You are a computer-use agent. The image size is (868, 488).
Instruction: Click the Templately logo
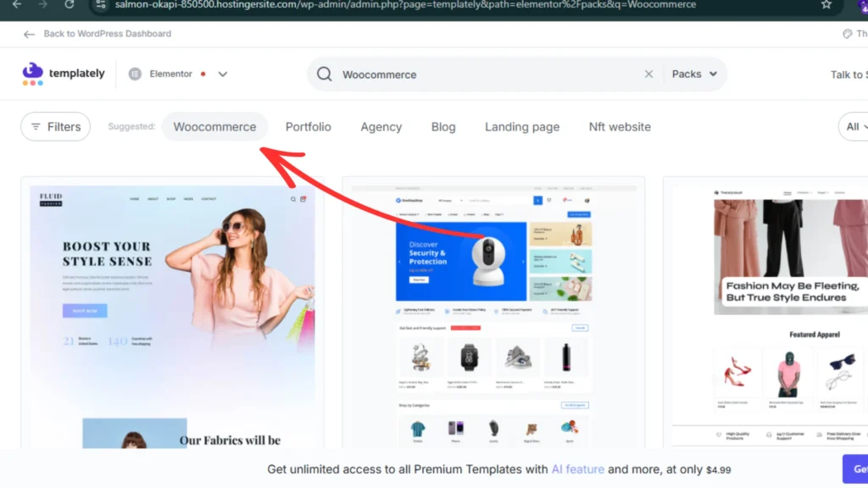[63, 74]
